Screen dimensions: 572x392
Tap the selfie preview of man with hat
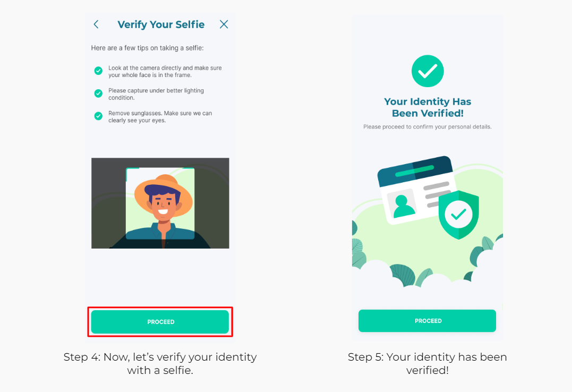[x=160, y=203]
